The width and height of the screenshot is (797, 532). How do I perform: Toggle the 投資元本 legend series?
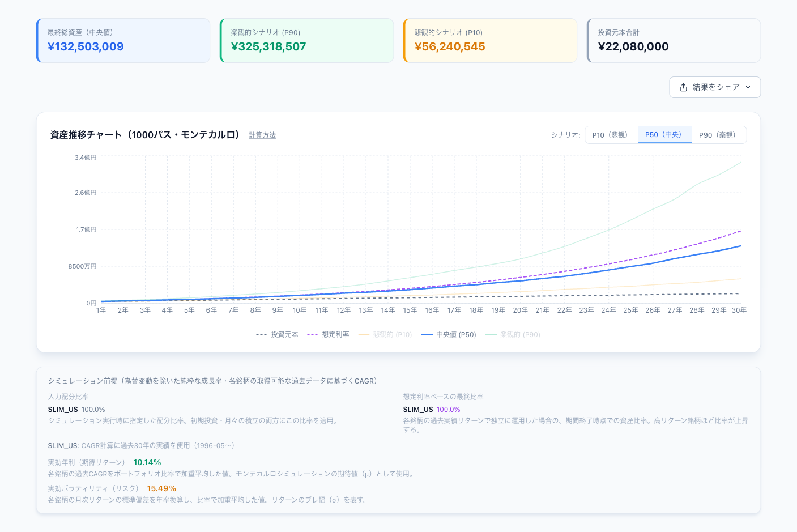pos(277,335)
